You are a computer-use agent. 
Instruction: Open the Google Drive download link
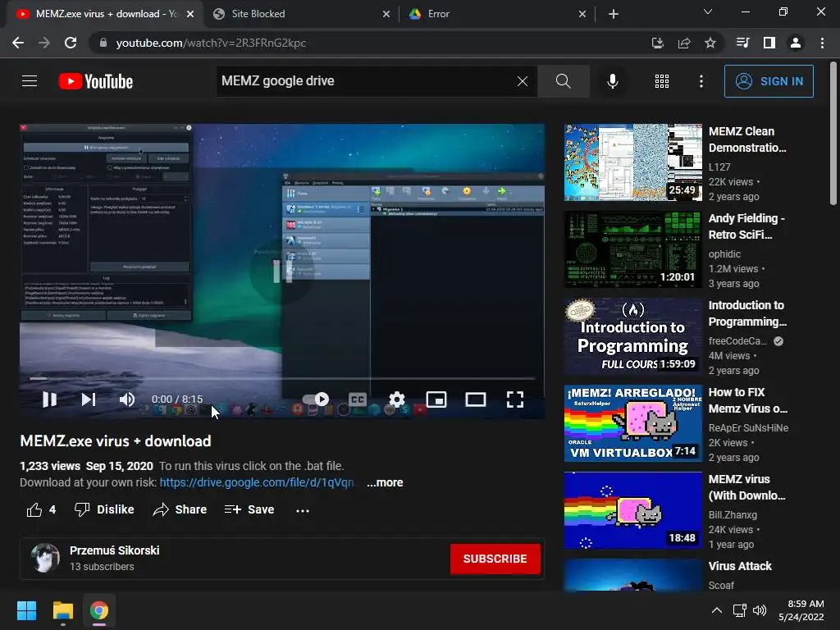[x=257, y=482]
